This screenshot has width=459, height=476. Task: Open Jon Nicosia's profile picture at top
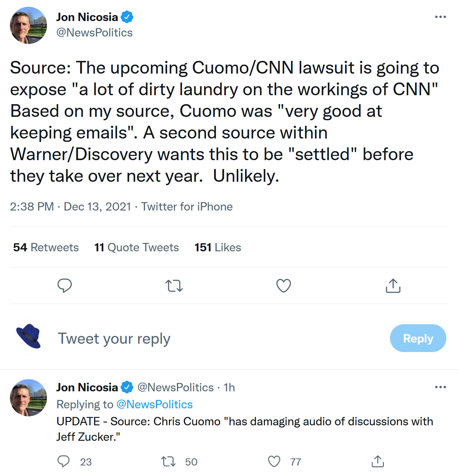(x=28, y=25)
